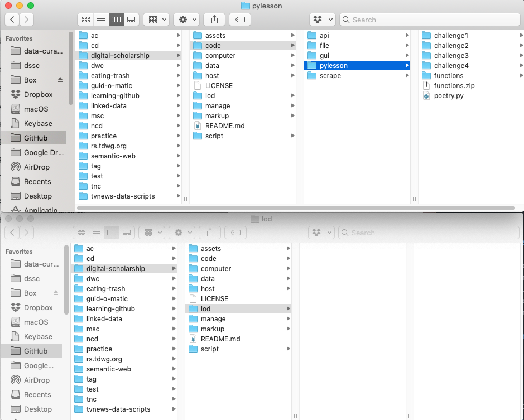Go forward in the pylesson Finder window
Viewport: 524px width, 420px height.
coord(26,20)
